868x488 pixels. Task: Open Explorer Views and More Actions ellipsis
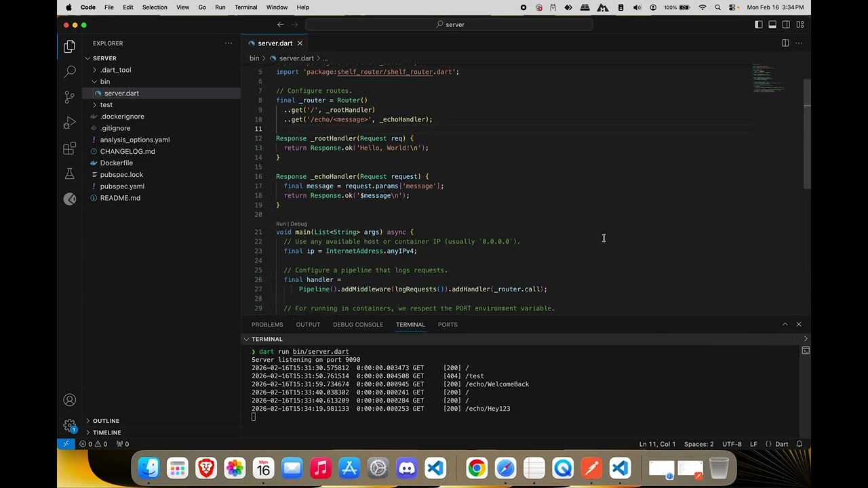[229, 43]
